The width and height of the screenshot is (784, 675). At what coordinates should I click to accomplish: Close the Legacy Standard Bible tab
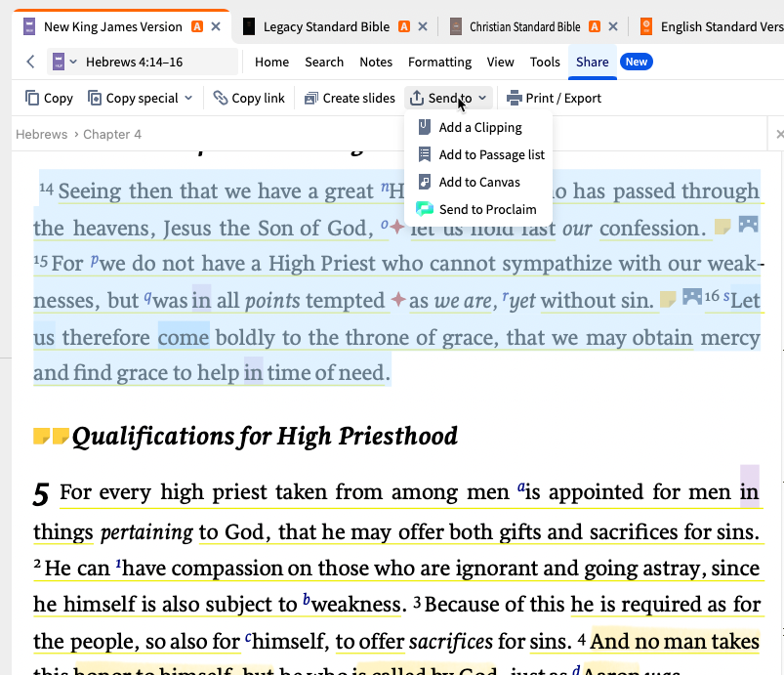[x=423, y=26]
